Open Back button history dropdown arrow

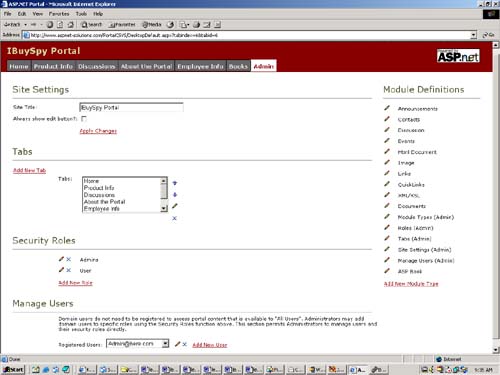point(25,25)
